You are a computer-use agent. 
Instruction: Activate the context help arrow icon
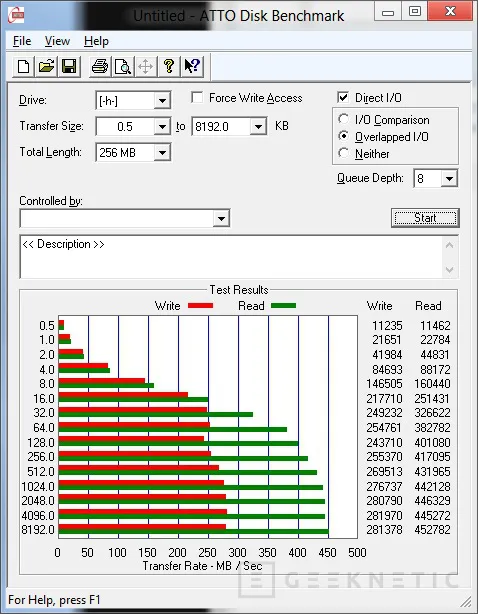click(x=192, y=66)
